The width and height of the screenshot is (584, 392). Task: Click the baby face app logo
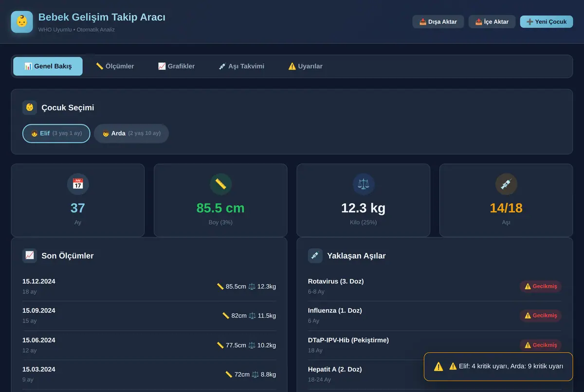tap(22, 22)
